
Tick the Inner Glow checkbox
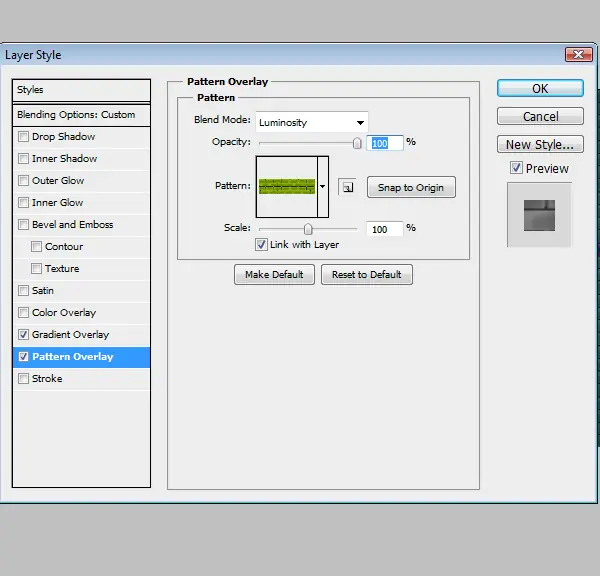[x=23, y=202]
